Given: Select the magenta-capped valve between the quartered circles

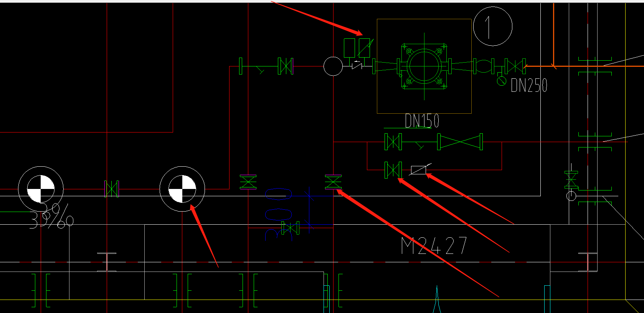Looking at the screenshot, I should pyautogui.click(x=112, y=189).
